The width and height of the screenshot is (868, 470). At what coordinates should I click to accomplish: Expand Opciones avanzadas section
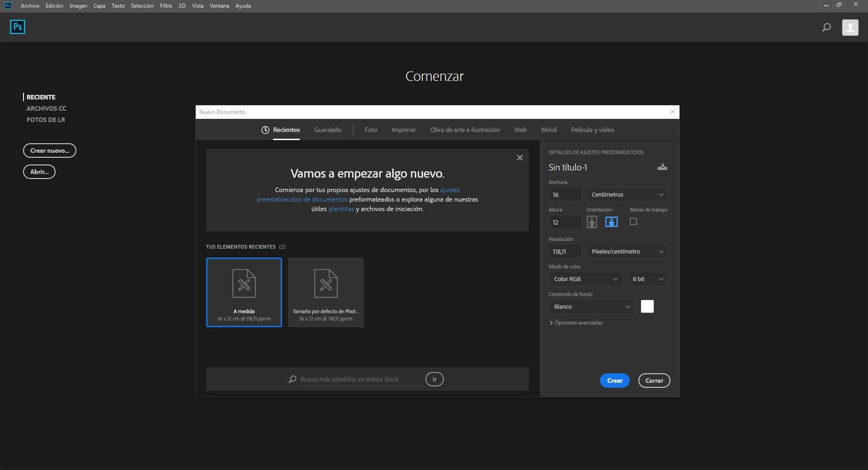[x=576, y=323]
